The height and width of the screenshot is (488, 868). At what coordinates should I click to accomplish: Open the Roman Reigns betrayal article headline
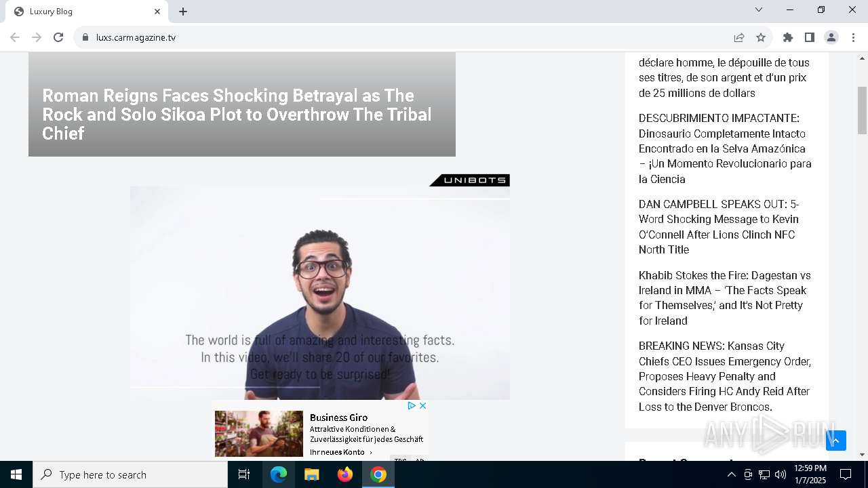(x=237, y=115)
